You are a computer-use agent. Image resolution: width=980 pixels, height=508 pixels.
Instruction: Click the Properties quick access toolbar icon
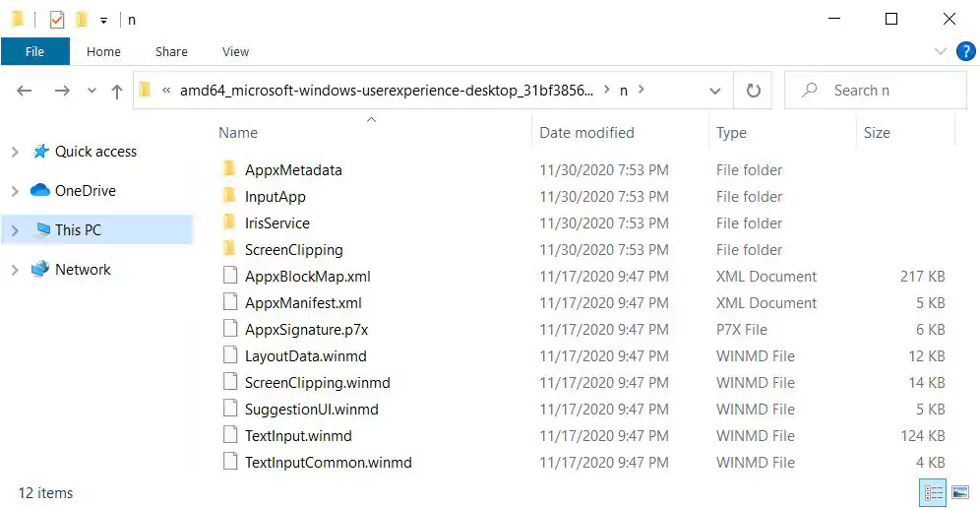click(x=57, y=20)
